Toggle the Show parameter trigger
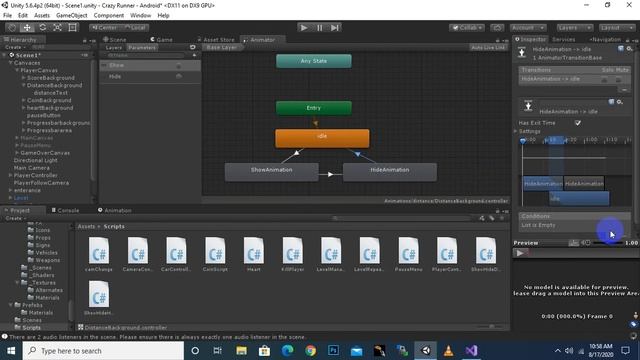The height and width of the screenshot is (360, 640). pyautogui.click(x=178, y=65)
